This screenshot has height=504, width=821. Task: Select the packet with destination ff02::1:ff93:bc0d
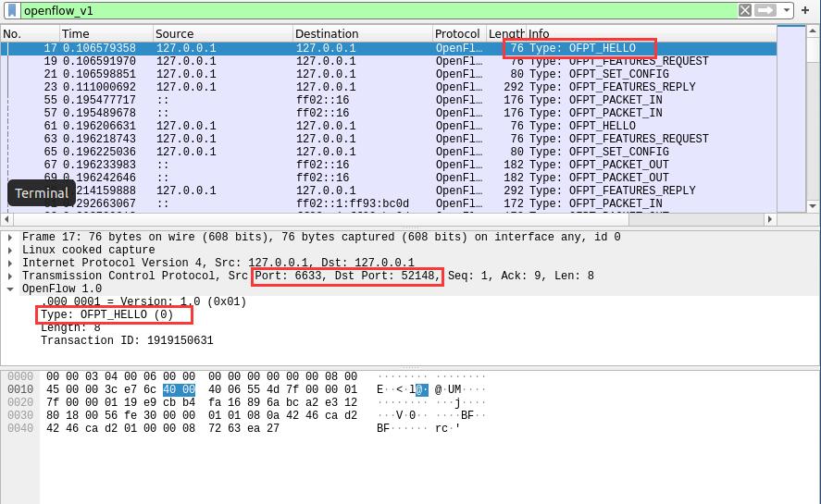tap(389, 203)
